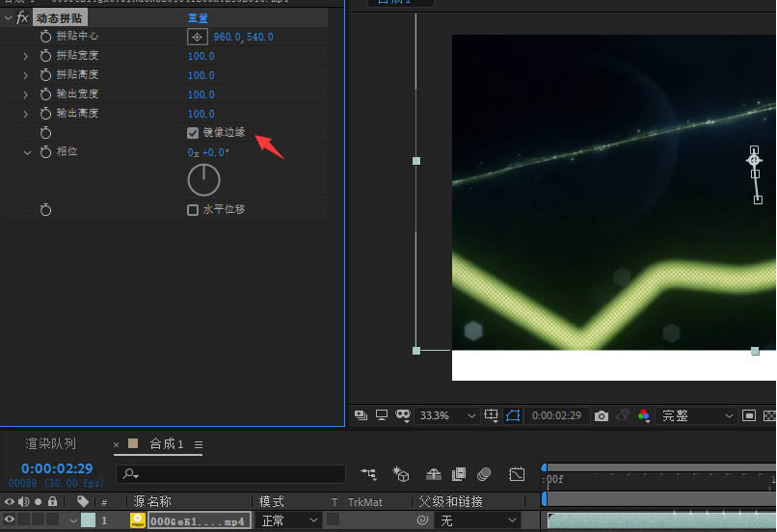Enable the 水平位移 checkbox

coord(193,209)
